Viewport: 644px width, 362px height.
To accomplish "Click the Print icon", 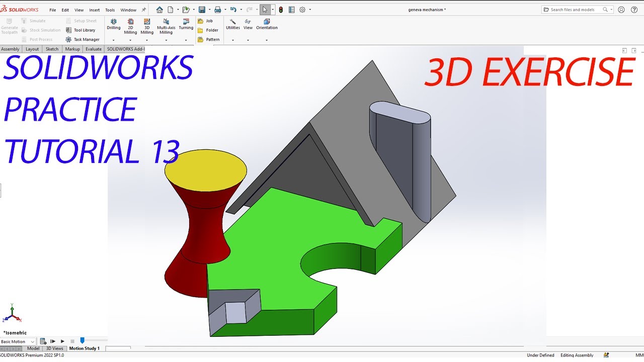I will click(x=217, y=10).
